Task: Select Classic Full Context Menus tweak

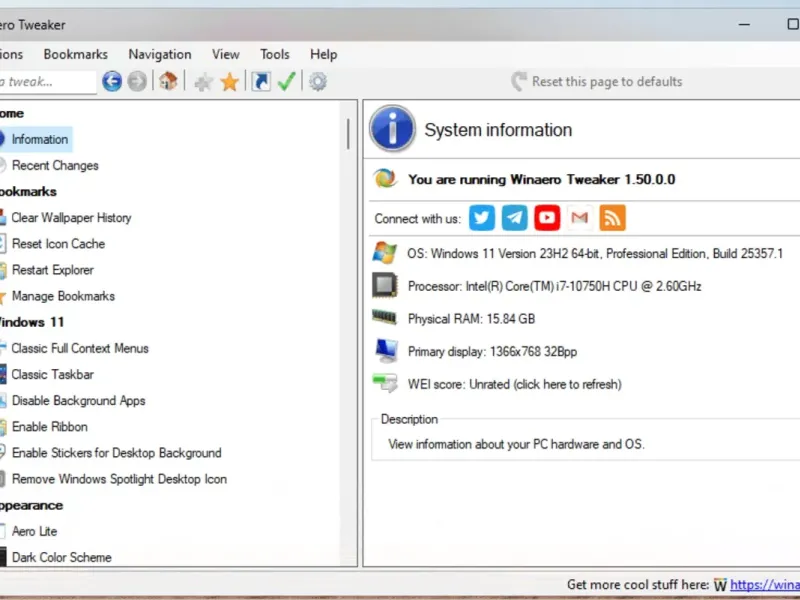Action: [80, 348]
